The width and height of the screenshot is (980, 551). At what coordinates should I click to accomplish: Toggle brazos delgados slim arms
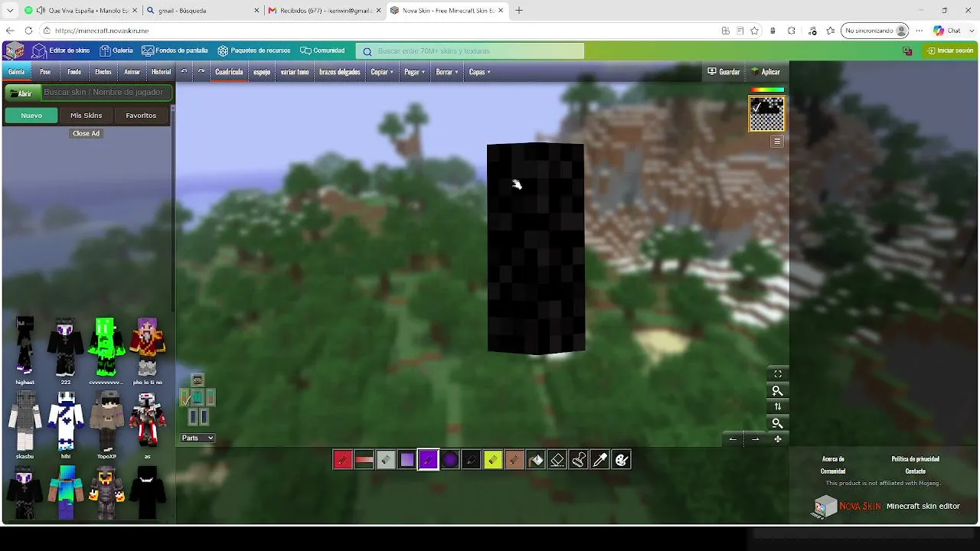tap(340, 72)
